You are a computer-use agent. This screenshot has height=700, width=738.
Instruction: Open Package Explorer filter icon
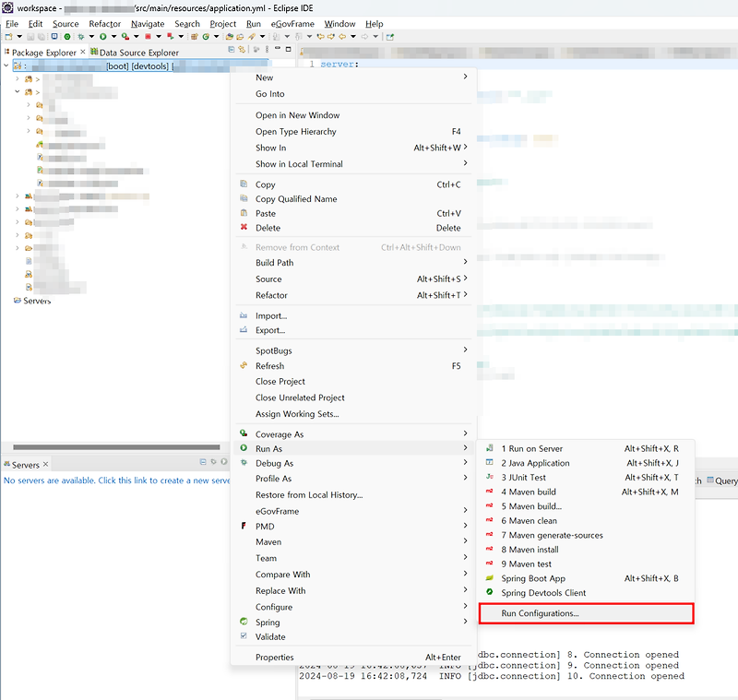click(x=256, y=49)
